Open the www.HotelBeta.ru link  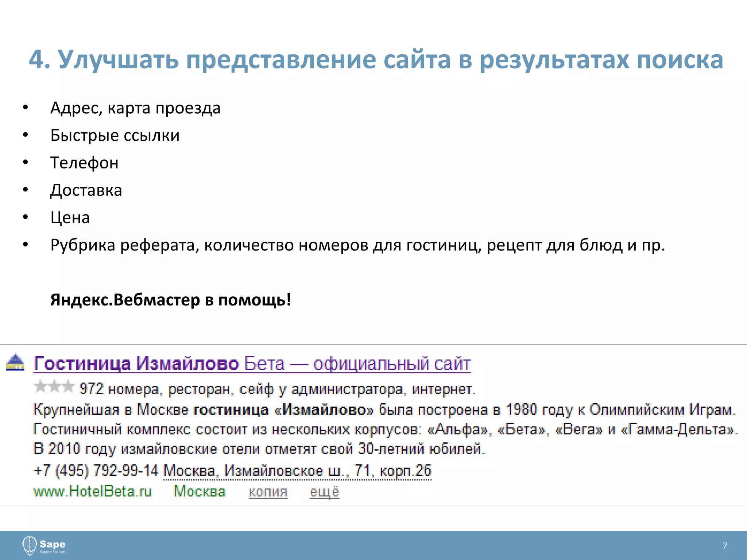[x=92, y=491]
